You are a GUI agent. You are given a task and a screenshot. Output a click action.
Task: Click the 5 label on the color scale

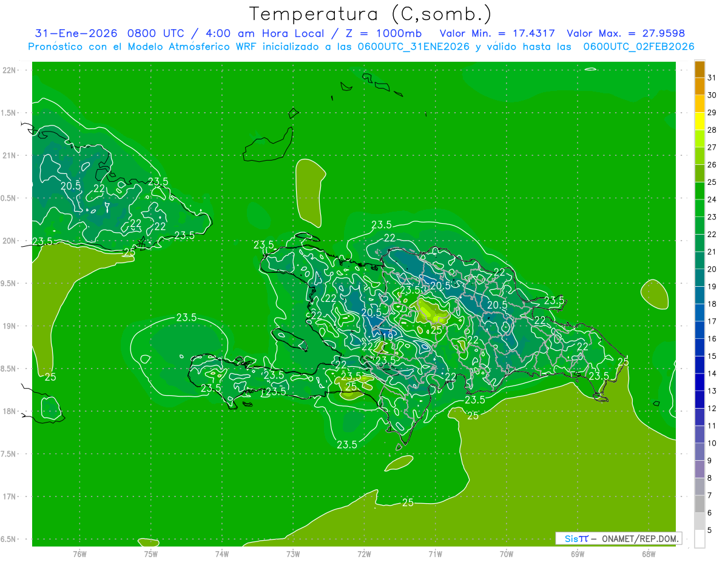(x=710, y=530)
